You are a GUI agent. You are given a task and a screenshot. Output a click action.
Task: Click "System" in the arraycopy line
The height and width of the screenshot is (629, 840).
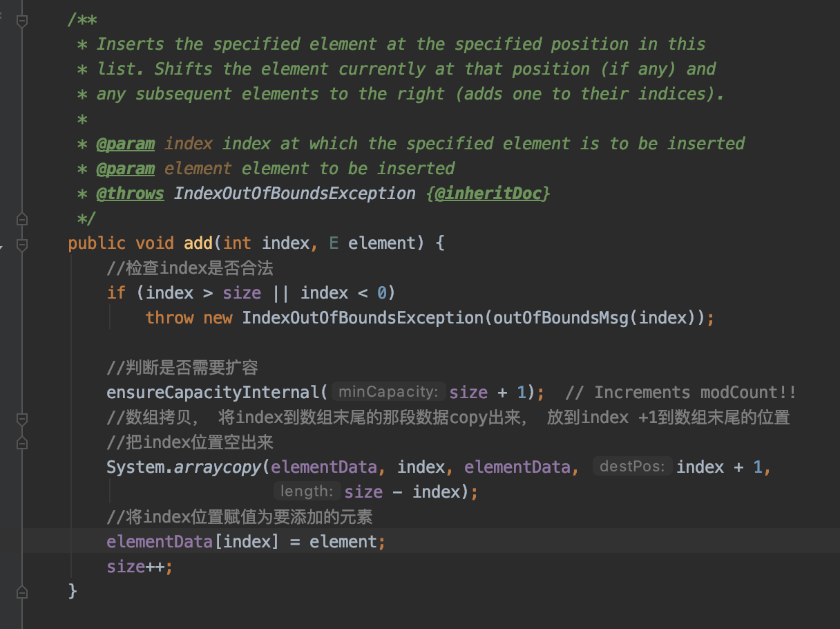pyautogui.click(x=135, y=467)
